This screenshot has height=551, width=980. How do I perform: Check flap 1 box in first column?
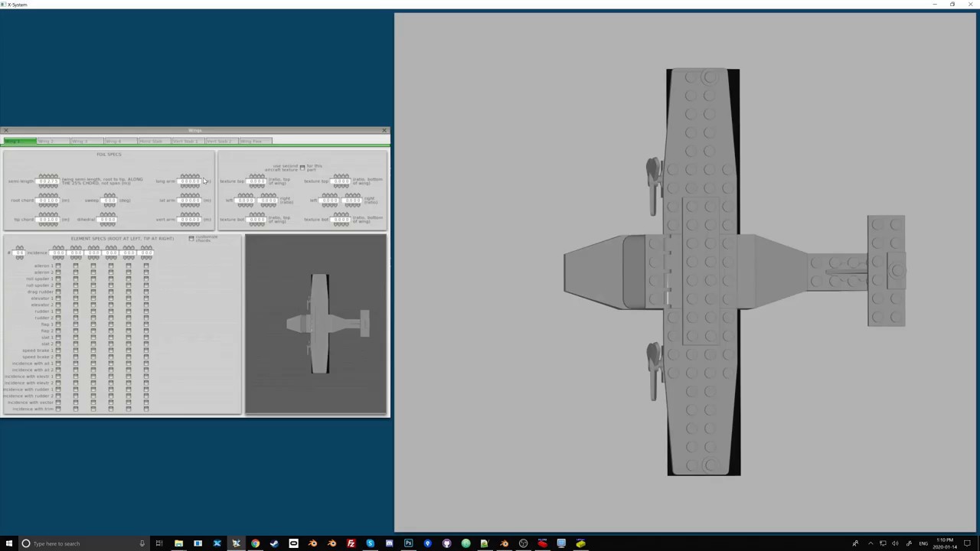[x=57, y=324]
